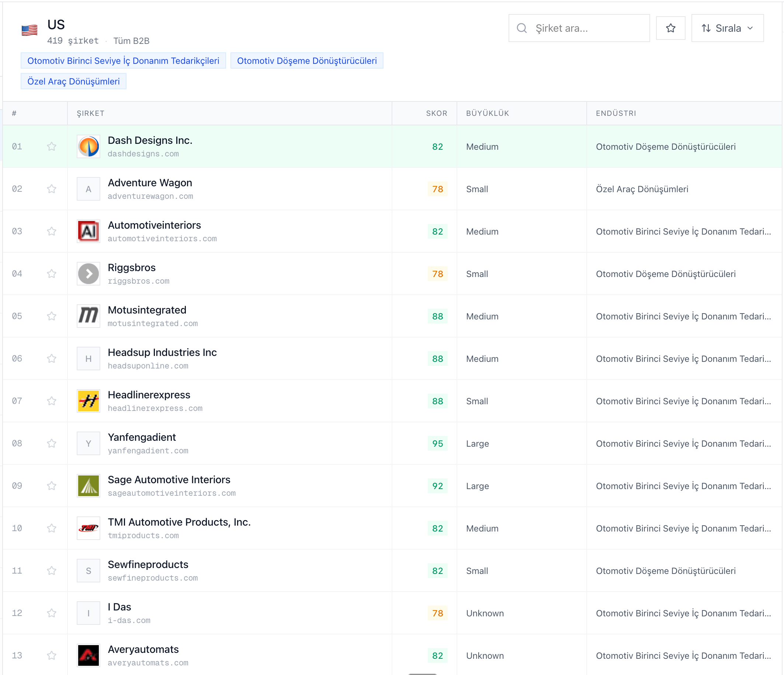Select Özel Araç Dönüşümleri filter tag
The image size is (784, 675).
pos(73,82)
